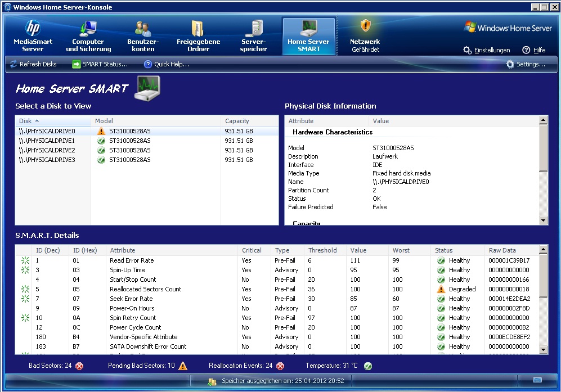Sort disks by Model column
Screen dimensions: 561x392
pyautogui.click(x=156, y=121)
